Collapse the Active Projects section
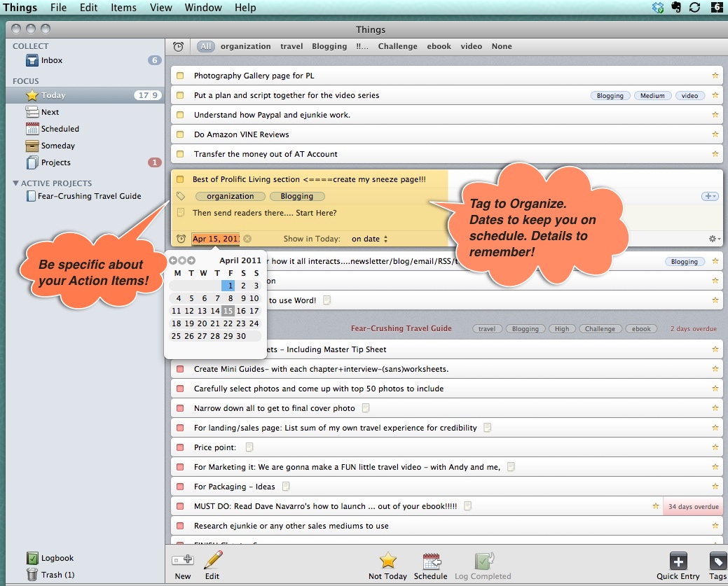The width and height of the screenshot is (728, 586). coord(16,183)
